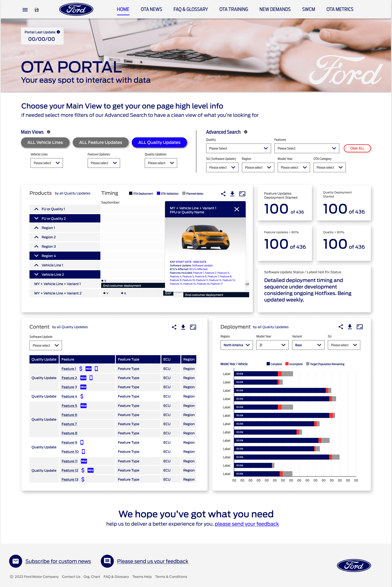Open the Advanced Search Quality dropdown

[x=239, y=148]
